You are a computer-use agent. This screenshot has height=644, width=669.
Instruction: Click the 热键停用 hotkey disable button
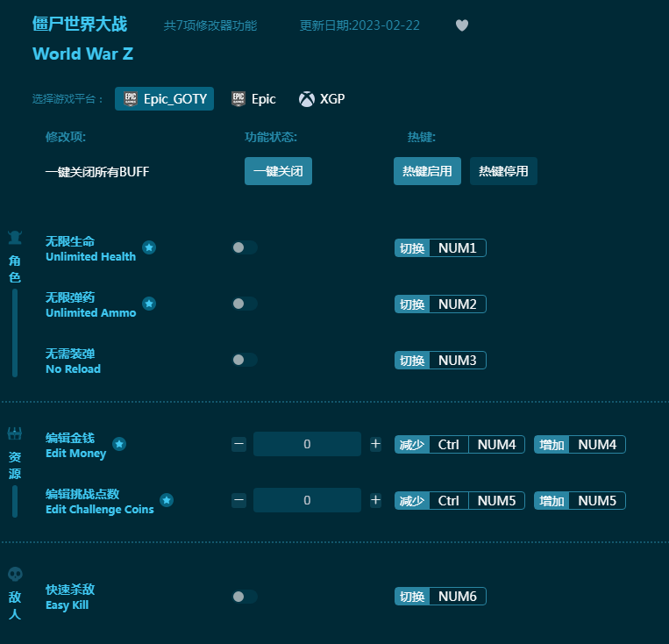503,171
